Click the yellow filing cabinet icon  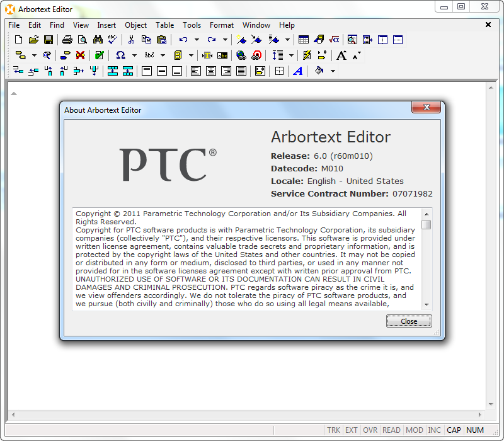pos(178,55)
